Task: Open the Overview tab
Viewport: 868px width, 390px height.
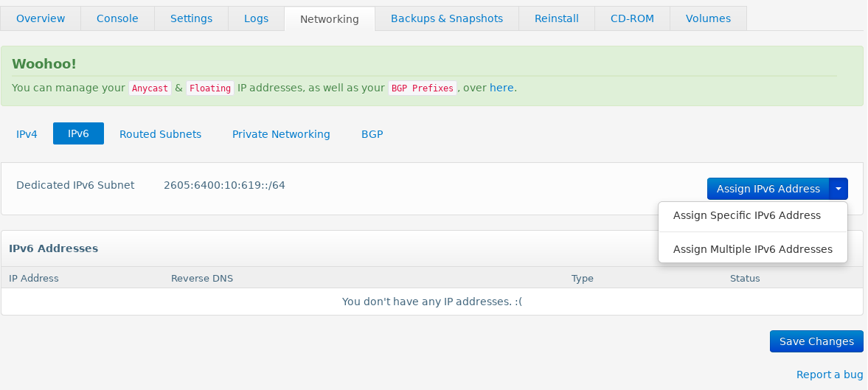Action: point(41,18)
